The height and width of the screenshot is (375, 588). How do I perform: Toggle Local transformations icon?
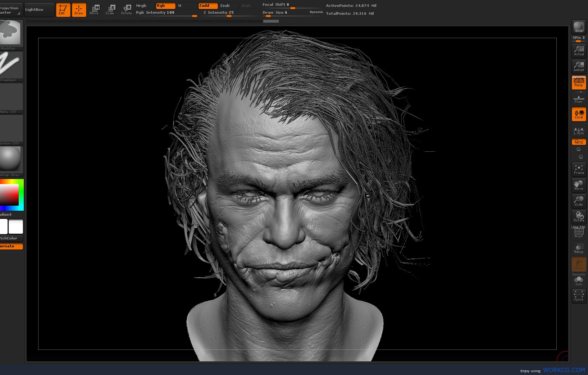[x=579, y=114]
